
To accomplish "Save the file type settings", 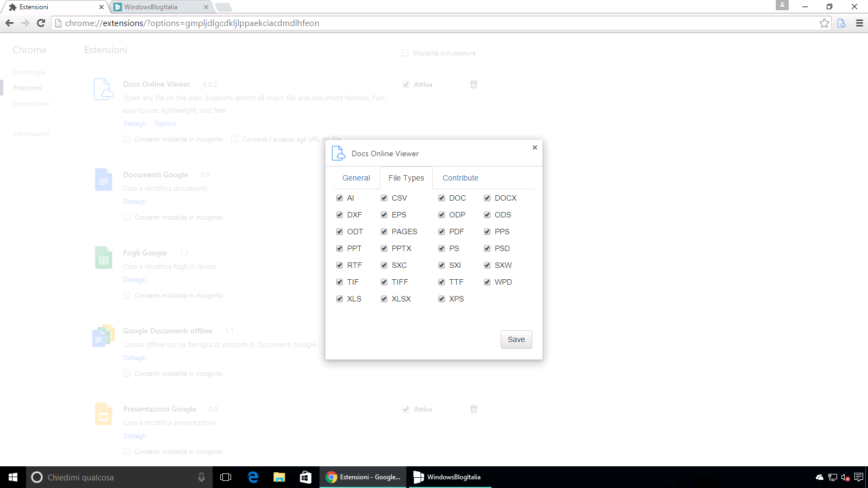I will click(x=516, y=339).
